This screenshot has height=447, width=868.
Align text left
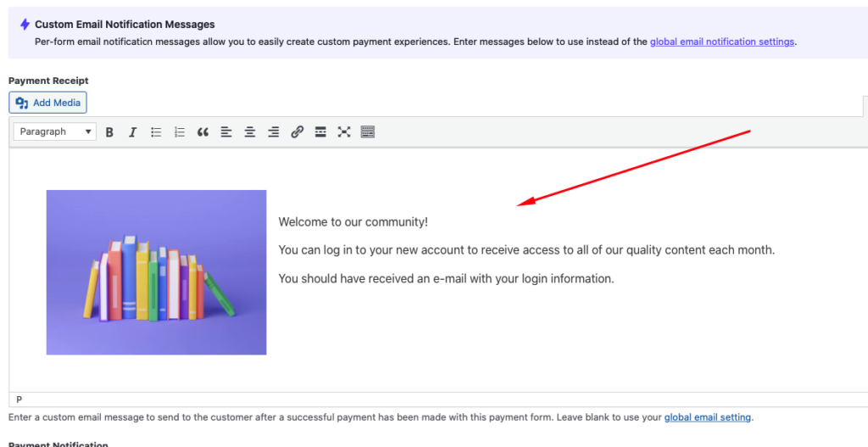226,132
